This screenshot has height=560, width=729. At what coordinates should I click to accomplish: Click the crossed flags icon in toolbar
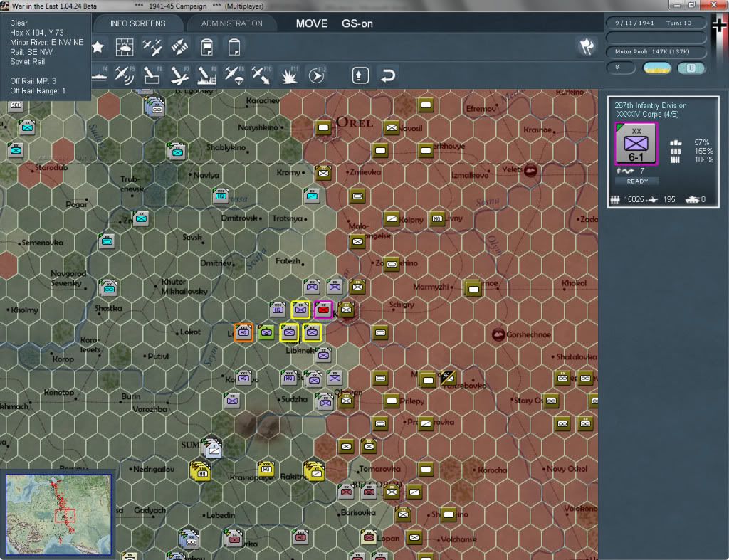click(587, 46)
